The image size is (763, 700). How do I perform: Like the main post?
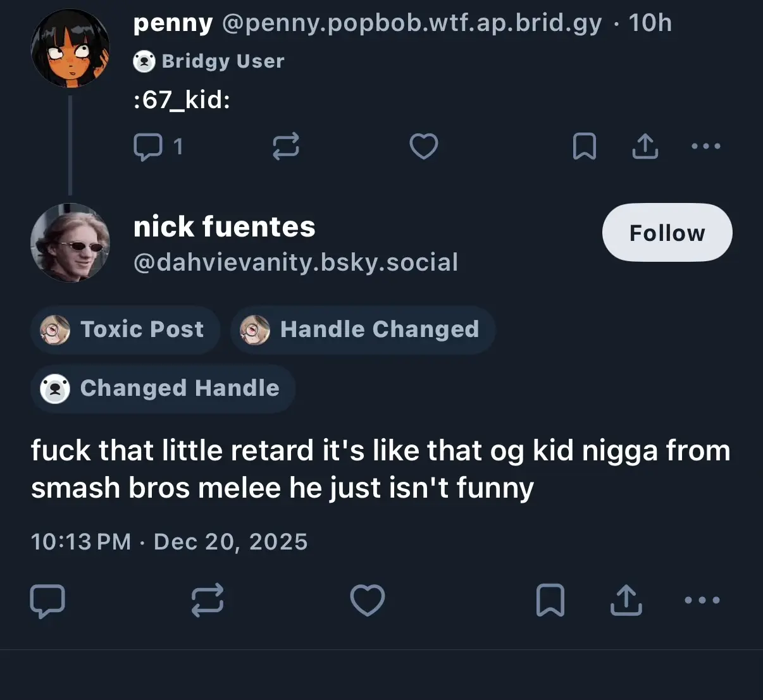point(368,600)
